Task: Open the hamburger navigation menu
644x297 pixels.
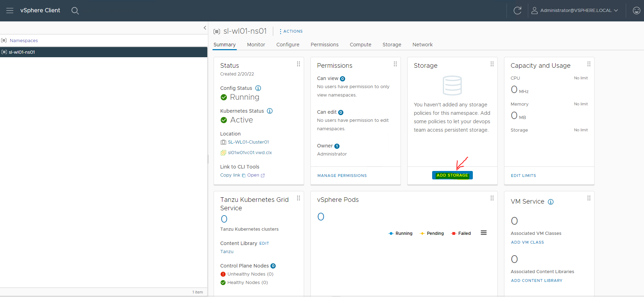Action: [10, 11]
